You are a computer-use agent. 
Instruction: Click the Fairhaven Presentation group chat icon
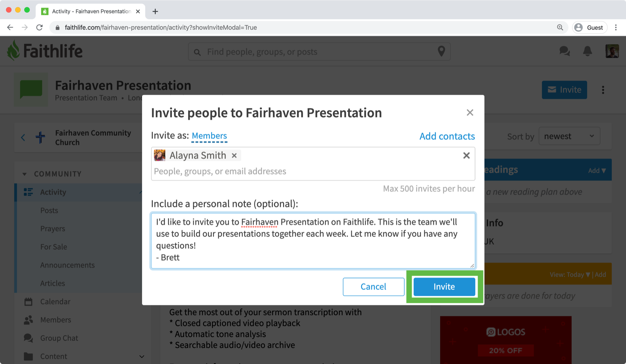31,90
